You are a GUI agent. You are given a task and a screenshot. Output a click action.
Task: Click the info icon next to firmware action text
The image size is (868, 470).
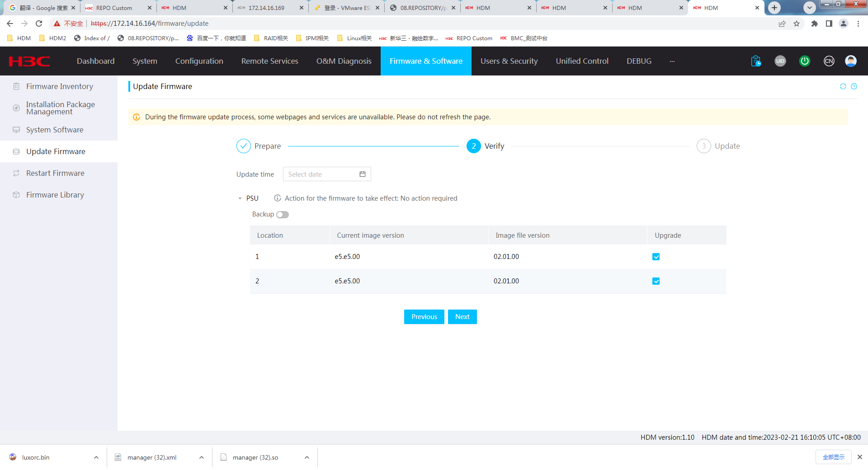[x=278, y=198]
